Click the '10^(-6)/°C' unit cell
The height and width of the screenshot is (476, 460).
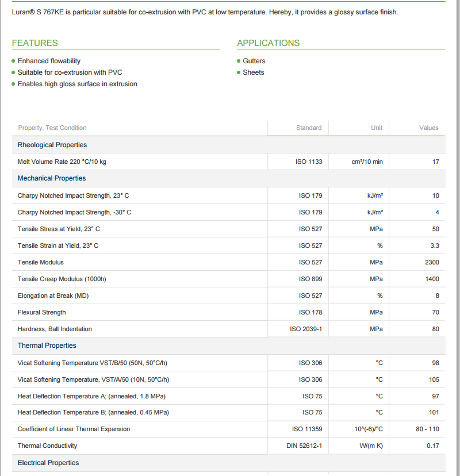pyautogui.click(x=369, y=429)
